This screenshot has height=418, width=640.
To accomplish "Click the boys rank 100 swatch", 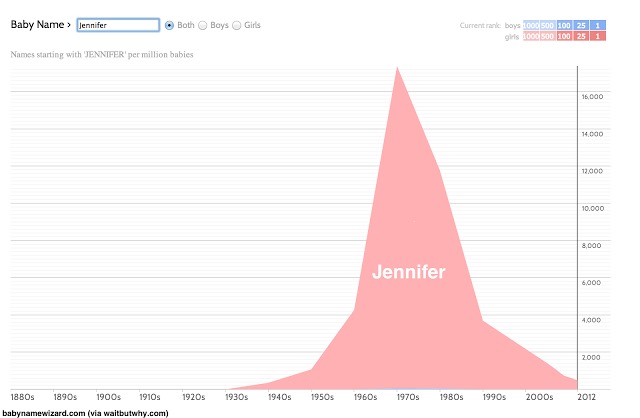I will click(x=564, y=25).
